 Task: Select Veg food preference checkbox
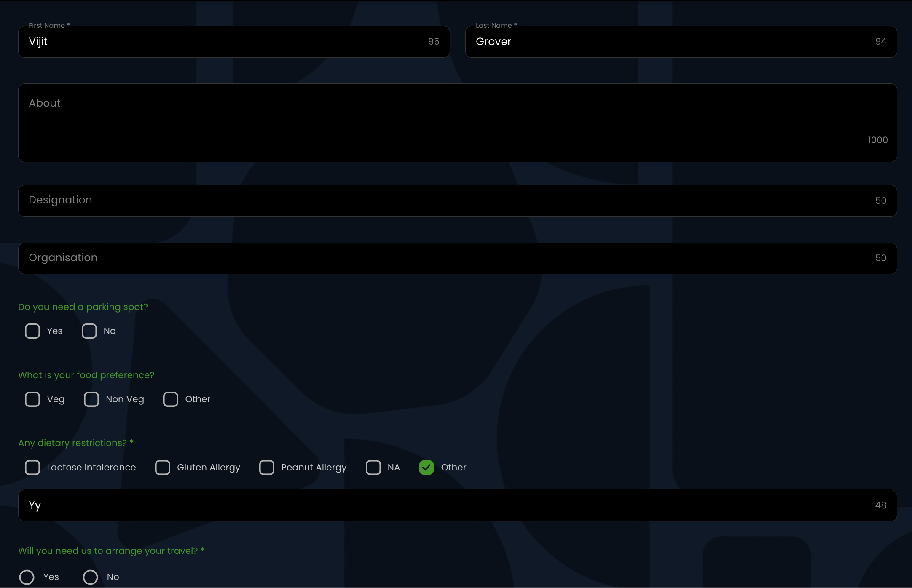pyautogui.click(x=32, y=399)
